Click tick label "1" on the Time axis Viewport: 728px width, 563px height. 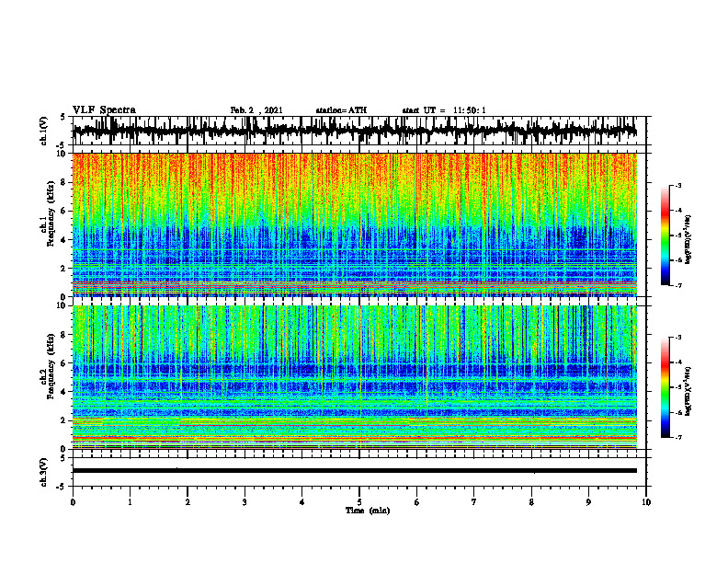pos(130,502)
